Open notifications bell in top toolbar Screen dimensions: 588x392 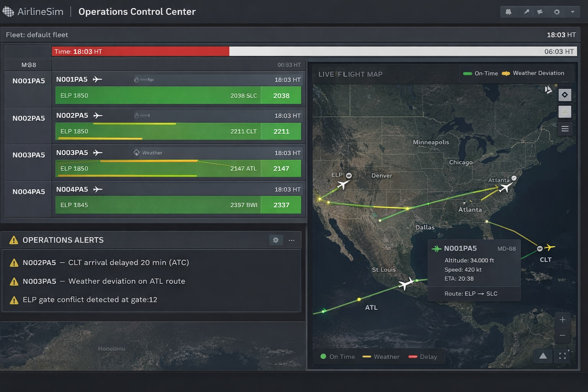pos(508,12)
